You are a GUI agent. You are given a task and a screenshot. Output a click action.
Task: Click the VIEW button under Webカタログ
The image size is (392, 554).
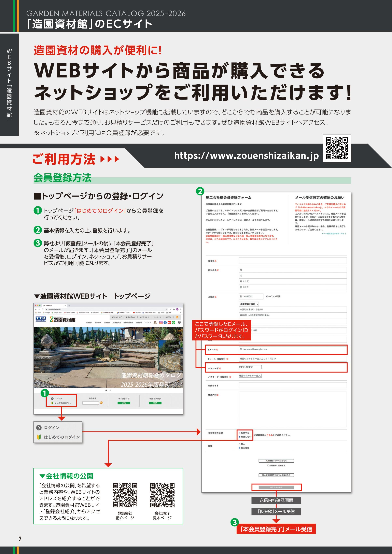click(155, 403)
